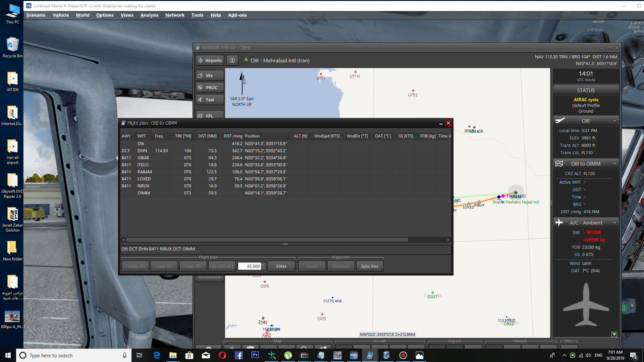Open the Windows Start menu
This screenshot has width=644, height=362.
8,355
